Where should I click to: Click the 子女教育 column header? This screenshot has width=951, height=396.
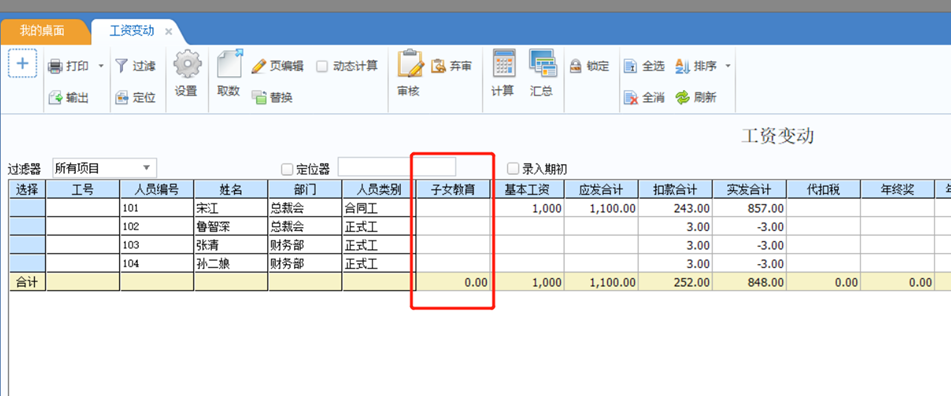pyautogui.click(x=453, y=190)
